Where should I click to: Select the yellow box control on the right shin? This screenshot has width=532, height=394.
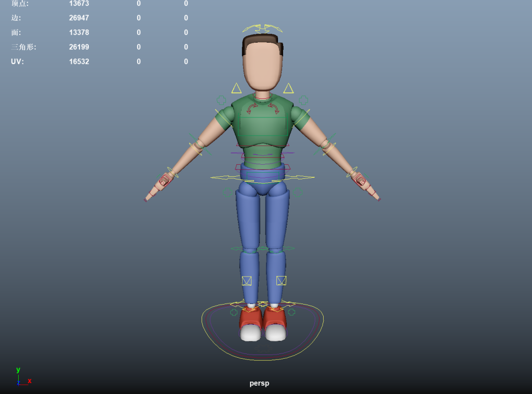tap(281, 281)
